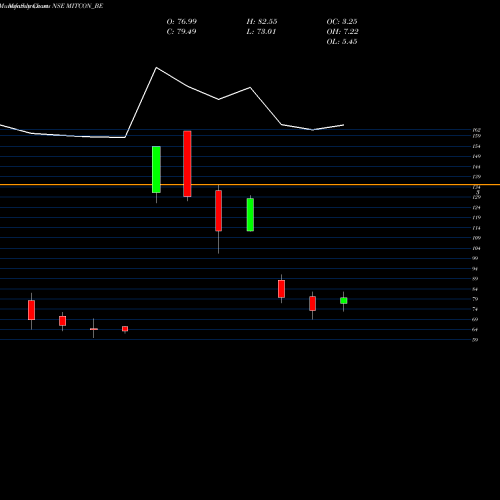Click the '99' price axis label
Screen dimensions: 500x500
(475, 258)
